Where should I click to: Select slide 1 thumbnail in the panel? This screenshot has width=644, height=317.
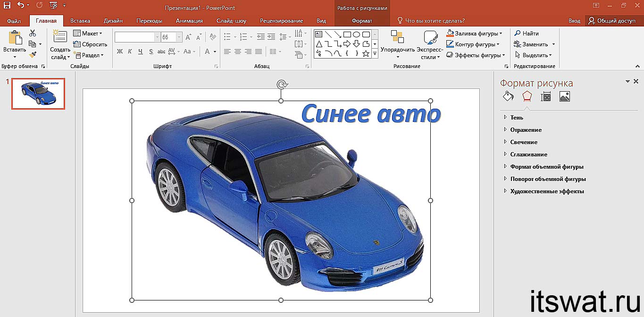pos(38,94)
